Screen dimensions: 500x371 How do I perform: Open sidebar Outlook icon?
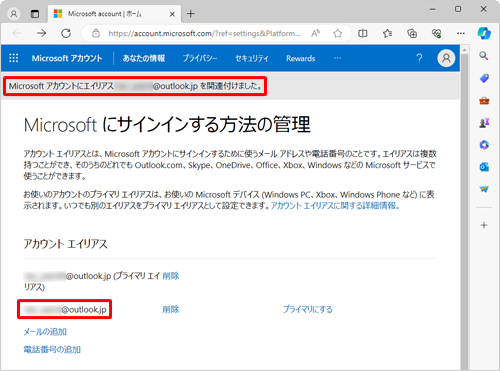click(484, 167)
